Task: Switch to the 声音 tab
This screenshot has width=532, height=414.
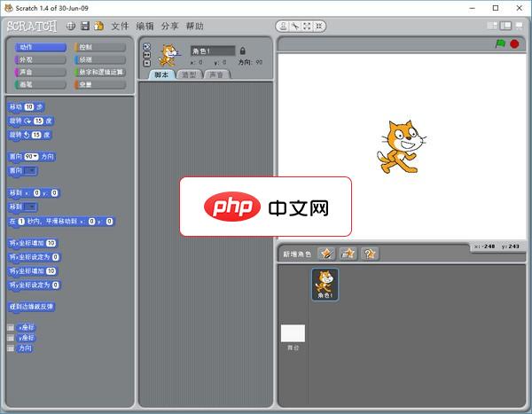Action: tap(216, 74)
